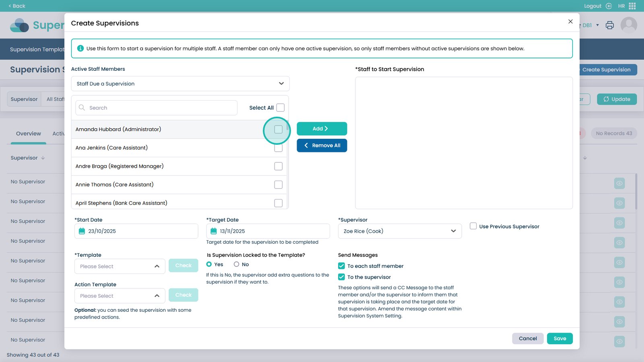Select the Supervisor filter tab

click(x=24, y=99)
